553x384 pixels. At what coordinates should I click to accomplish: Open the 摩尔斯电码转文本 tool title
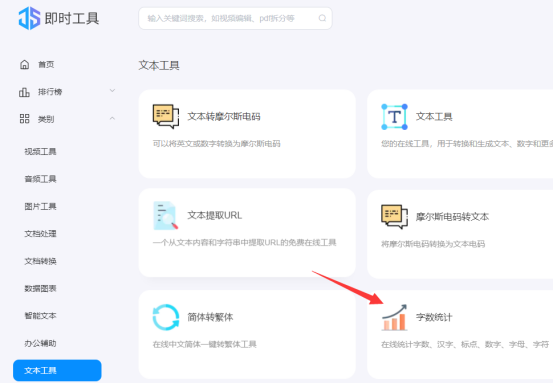point(452,217)
